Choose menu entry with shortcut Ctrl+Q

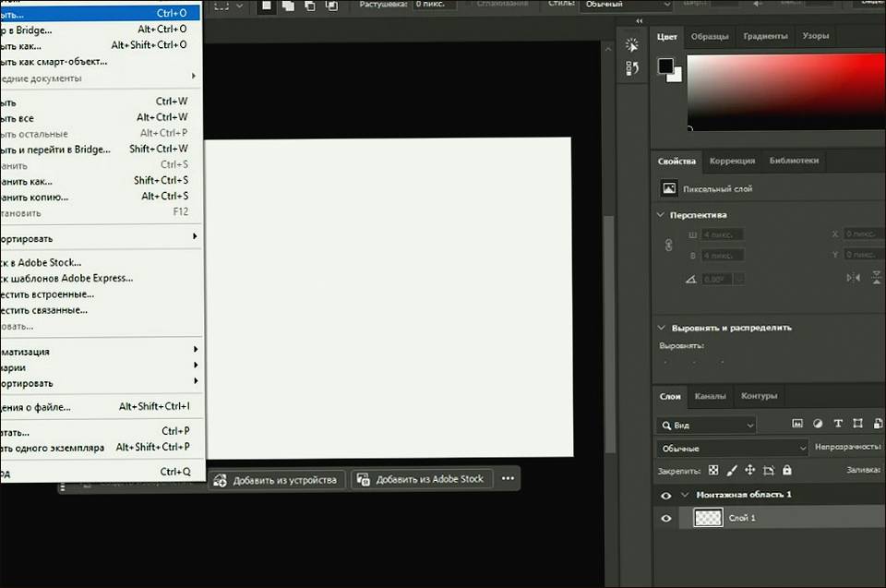(101, 473)
